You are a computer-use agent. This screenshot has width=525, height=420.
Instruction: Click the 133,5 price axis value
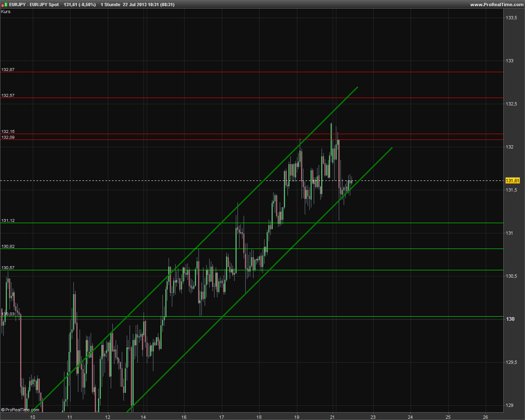point(511,18)
